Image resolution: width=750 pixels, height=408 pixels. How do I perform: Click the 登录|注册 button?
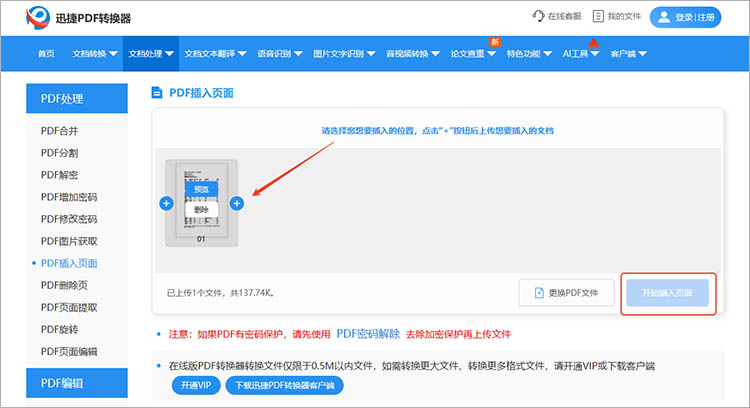point(685,17)
